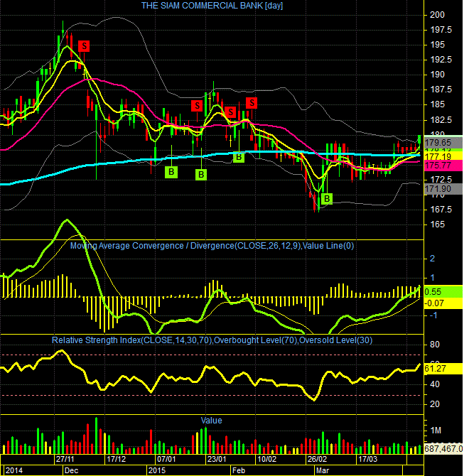Click the 182.5 price axis label
The width and height of the screenshot is (469, 476).
click(x=441, y=120)
